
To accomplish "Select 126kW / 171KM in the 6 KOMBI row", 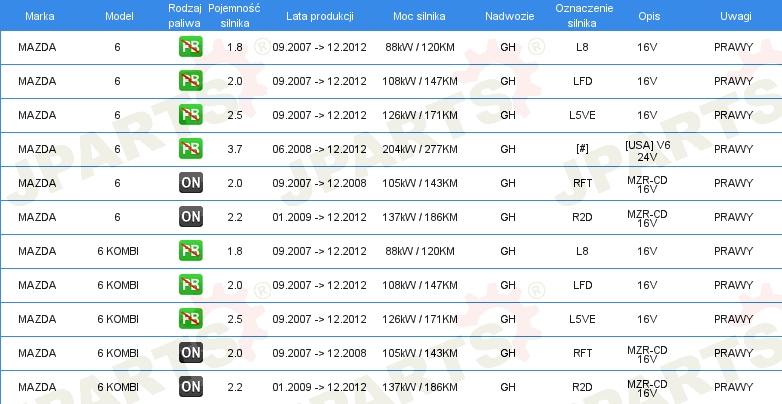I will point(420,318).
